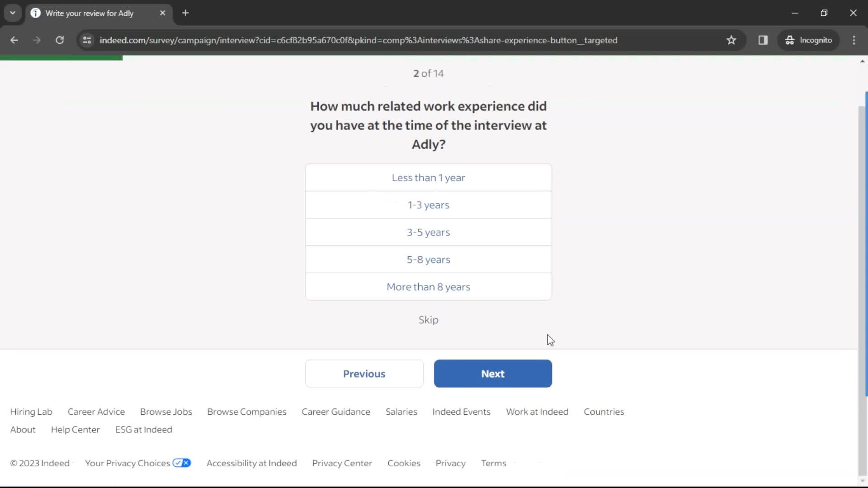Viewport: 868px width, 488px height.
Task: Open Career Advice footer link
Action: [x=96, y=412]
